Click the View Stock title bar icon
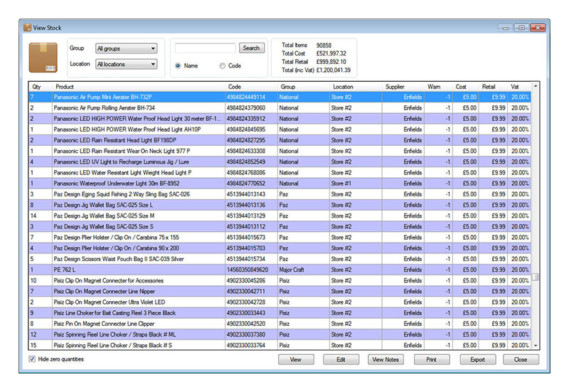Viewport: 569px width, 392px height. tap(27, 28)
